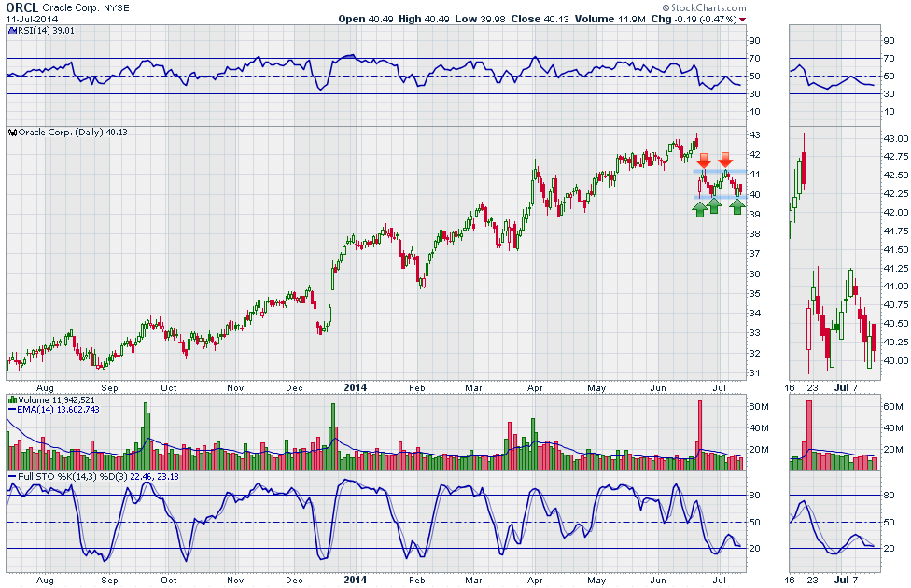Screen dimensions: 911x588
Task: Click the 31 price axis label
Action: [x=755, y=373]
